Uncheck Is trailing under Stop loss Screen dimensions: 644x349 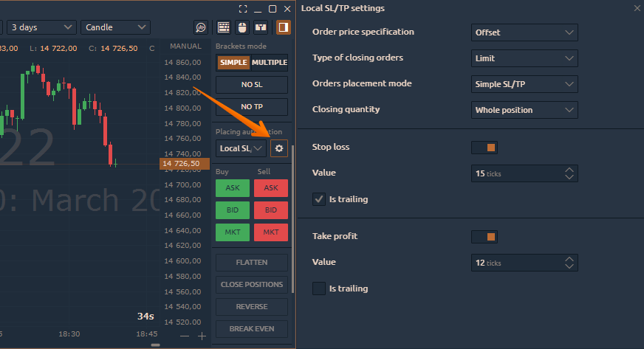pyautogui.click(x=319, y=199)
